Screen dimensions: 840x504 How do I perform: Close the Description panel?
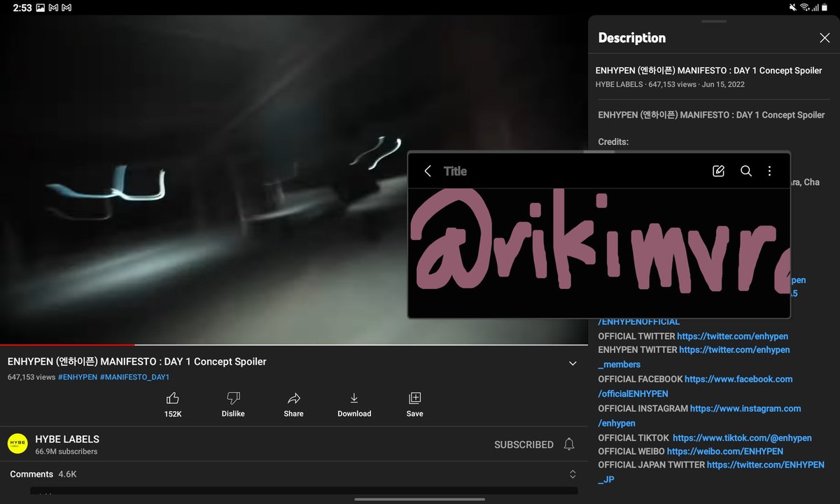825,38
